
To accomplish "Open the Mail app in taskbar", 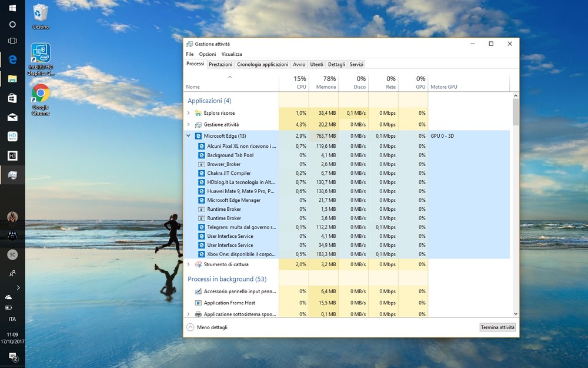I will click(12, 117).
